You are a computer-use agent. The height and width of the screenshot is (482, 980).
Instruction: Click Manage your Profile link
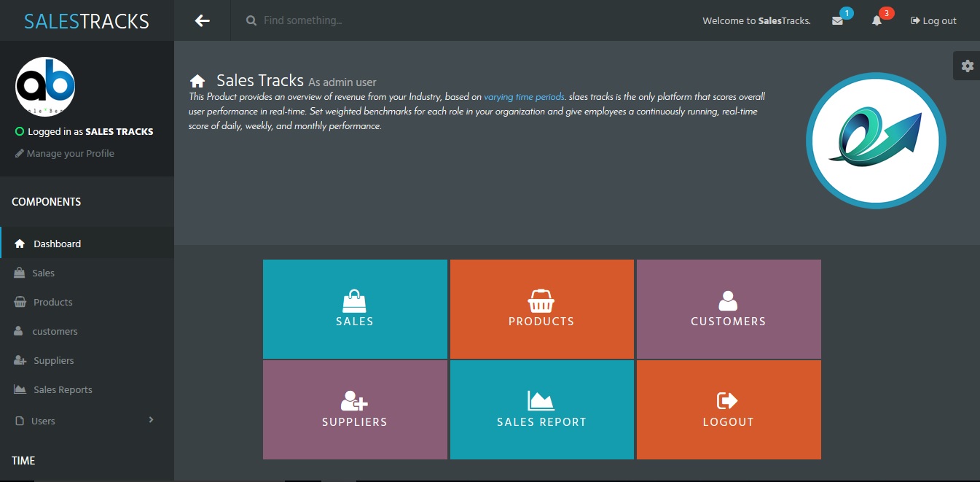coord(71,153)
